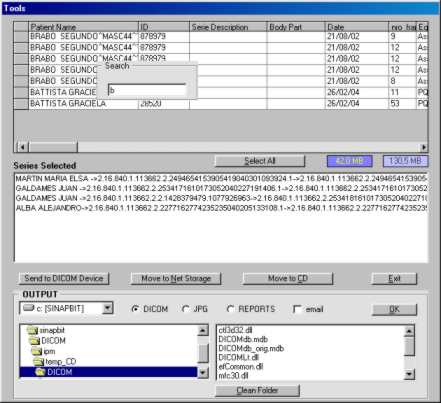Click the folder list scroll down arrow
441x403 pixels.
203,372
